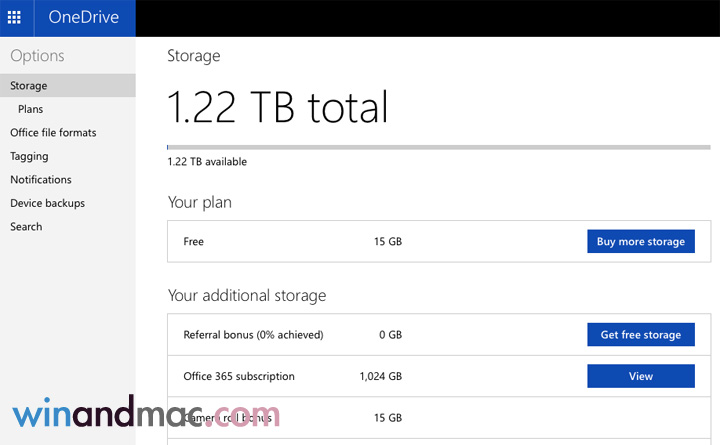Click View for Office 365 subscription
Viewport: 720px width, 445px height.
coord(640,377)
